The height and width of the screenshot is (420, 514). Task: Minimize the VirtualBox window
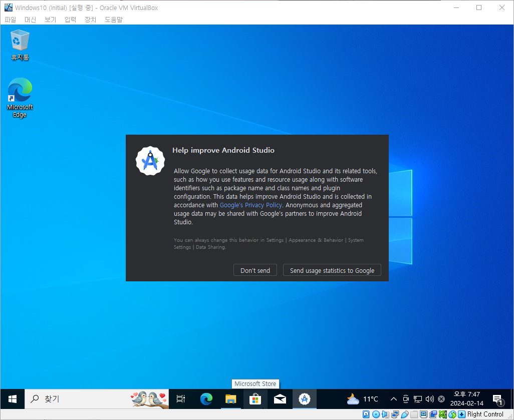coord(456,8)
